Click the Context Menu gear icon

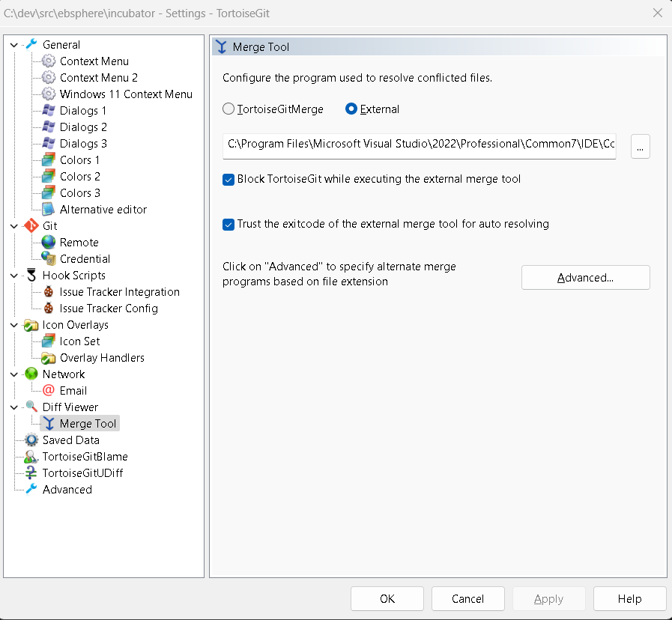tap(49, 61)
